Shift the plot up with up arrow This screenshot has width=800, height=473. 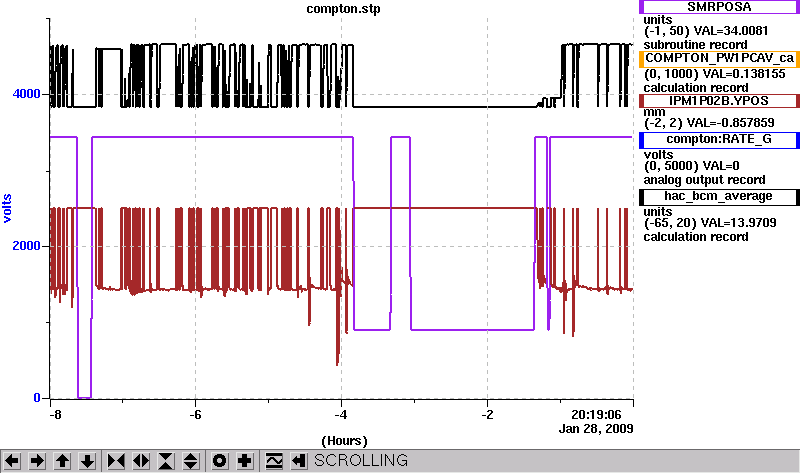coord(62,461)
